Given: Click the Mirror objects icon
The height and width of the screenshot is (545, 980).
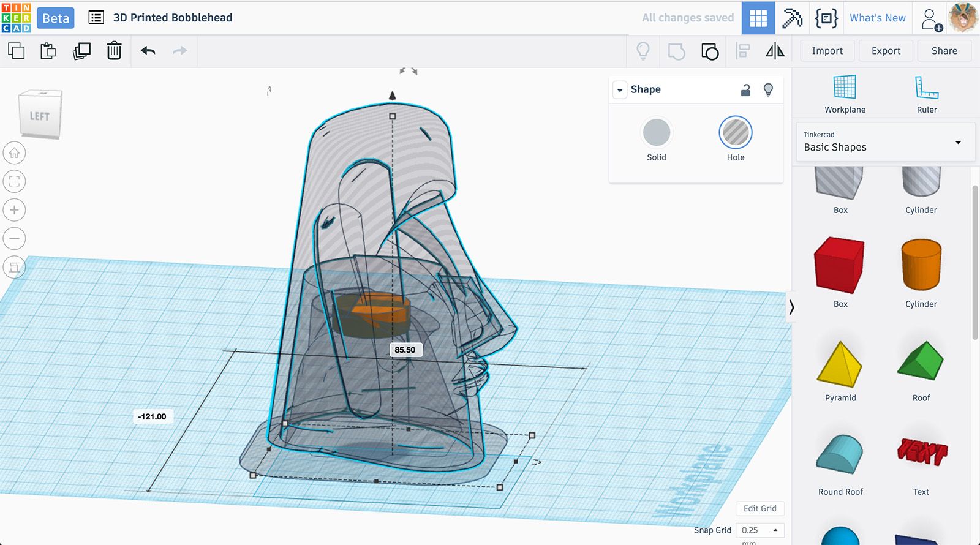Looking at the screenshot, I should [x=775, y=51].
